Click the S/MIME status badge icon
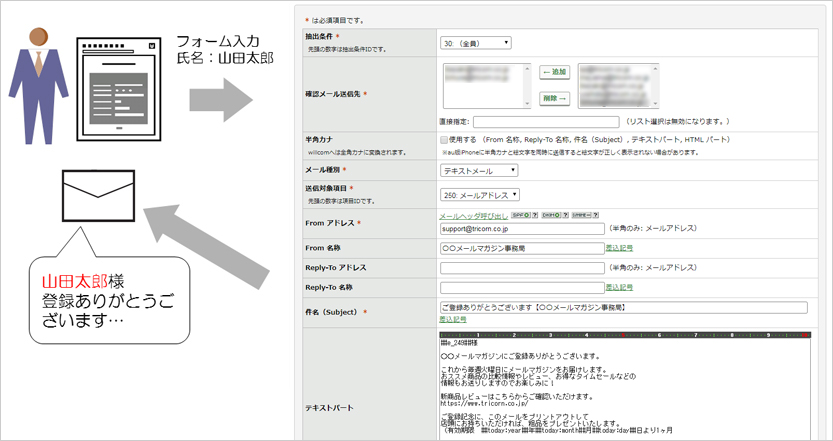833x441 pixels. 582,215
